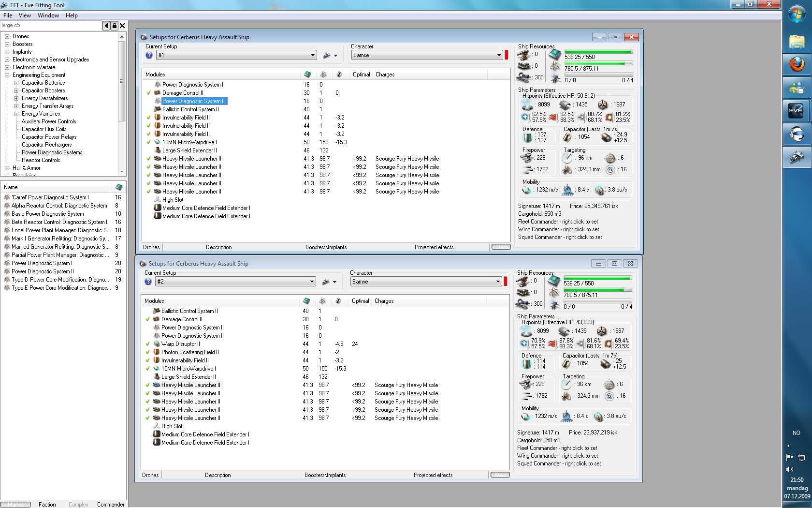Click the Windows Start orb
This screenshot has height=508, width=812.
click(x=797, y=14)
